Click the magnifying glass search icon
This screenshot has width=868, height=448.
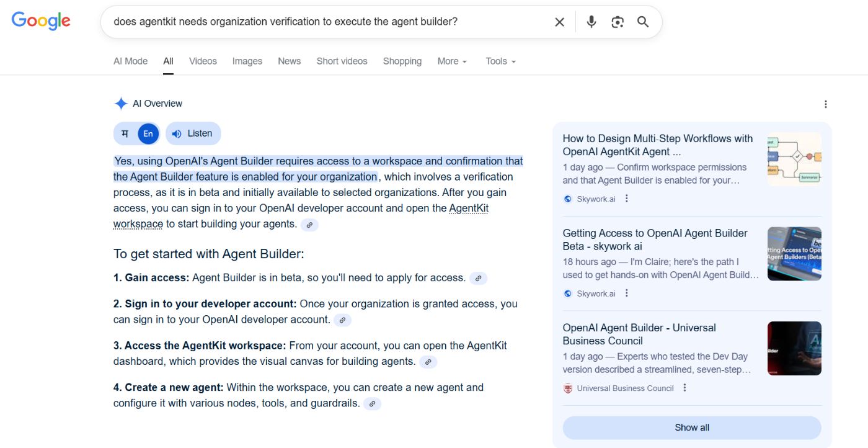(x=643, y=22)
